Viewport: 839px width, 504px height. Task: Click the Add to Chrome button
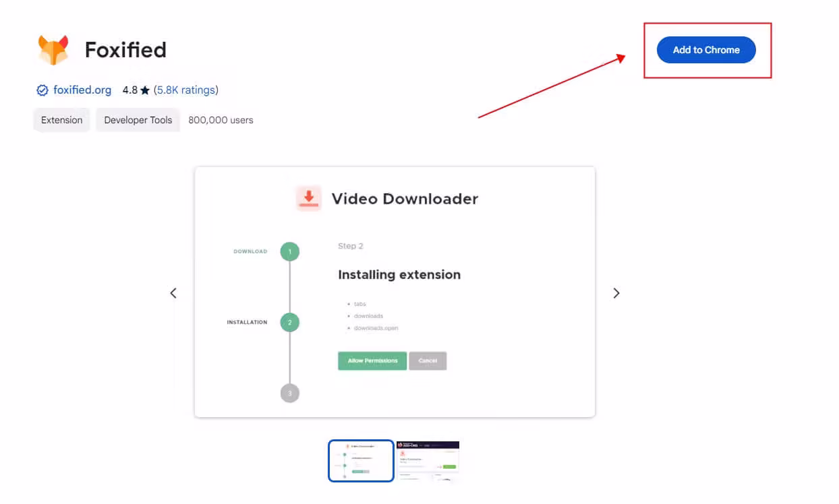(x=706, y=50)
